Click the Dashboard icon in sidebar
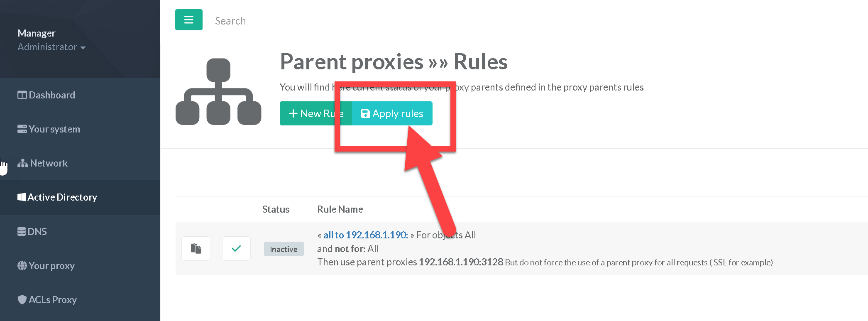 click(22, 95)
